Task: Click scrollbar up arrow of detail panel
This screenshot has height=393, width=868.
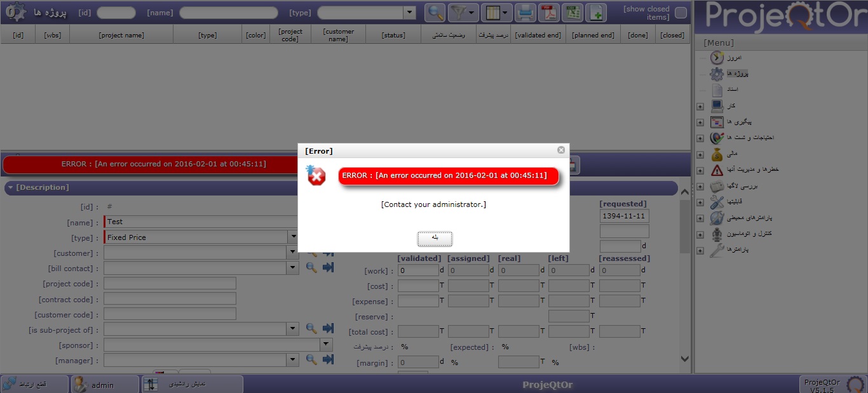Action: (x=685, y=192)
